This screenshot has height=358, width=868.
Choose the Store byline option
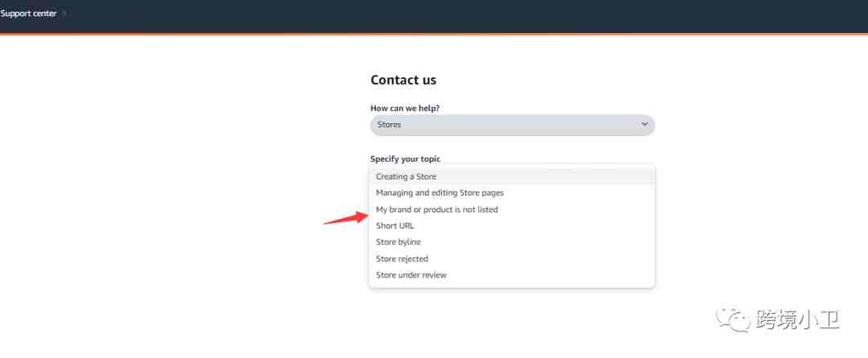511,242
